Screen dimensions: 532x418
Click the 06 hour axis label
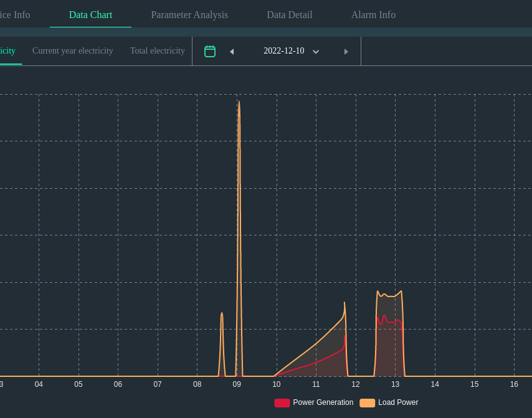coord(118,384)
